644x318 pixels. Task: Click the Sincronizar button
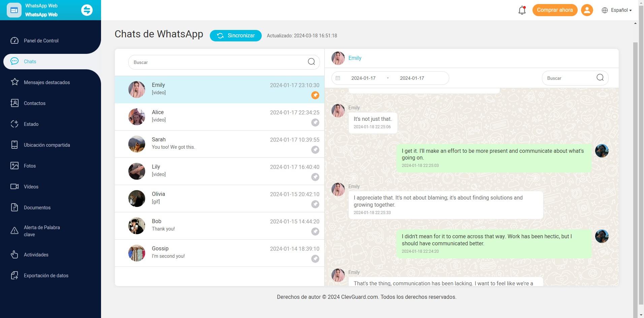(235, 36)
